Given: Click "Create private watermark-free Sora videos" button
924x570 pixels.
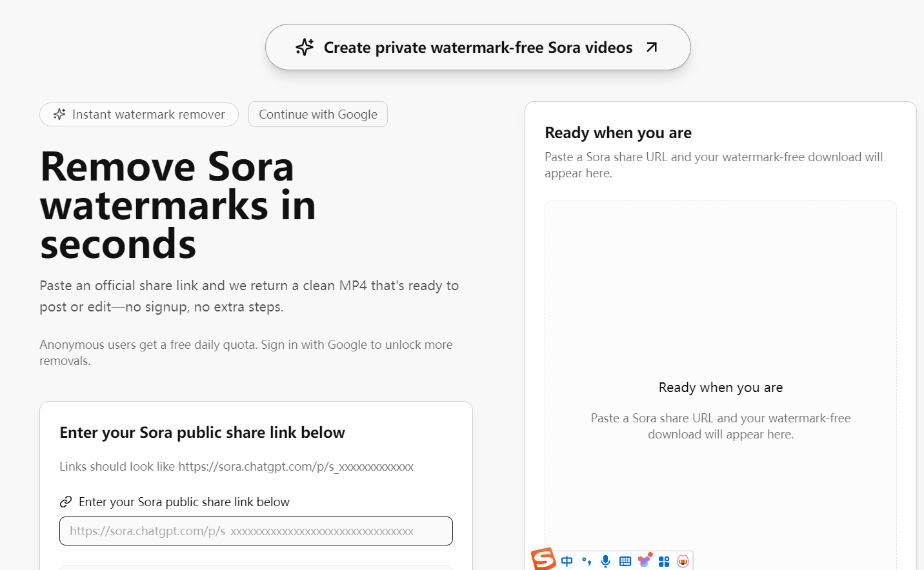Looking at the screenshot, I should coord(477,47).
